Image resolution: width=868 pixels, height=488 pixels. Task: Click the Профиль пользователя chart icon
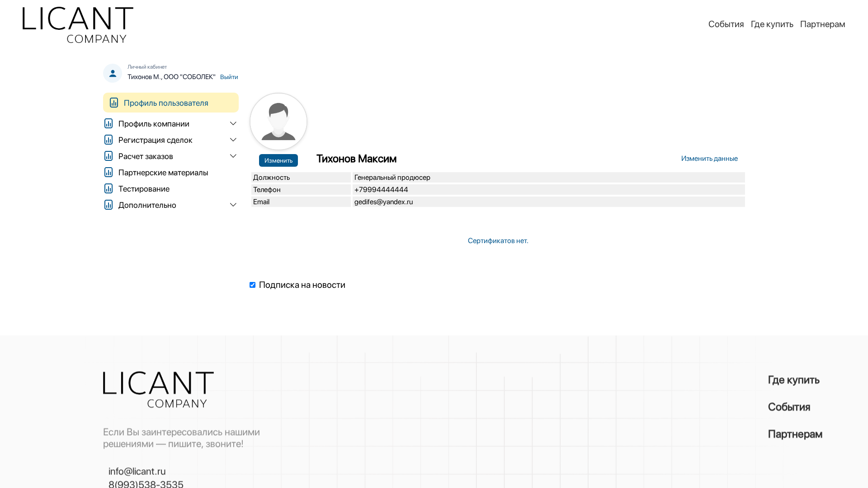click(114, 103)
